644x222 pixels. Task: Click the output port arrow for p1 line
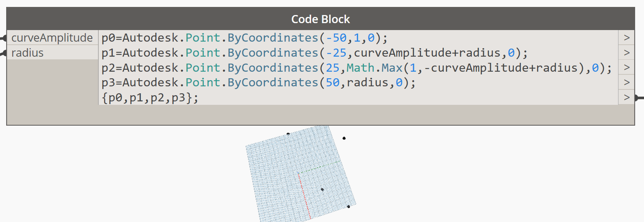[x=627, y=52]
